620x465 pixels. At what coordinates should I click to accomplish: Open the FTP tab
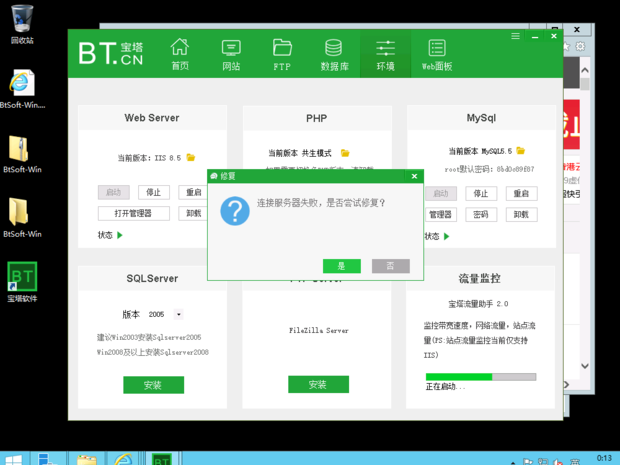[282, 54]
